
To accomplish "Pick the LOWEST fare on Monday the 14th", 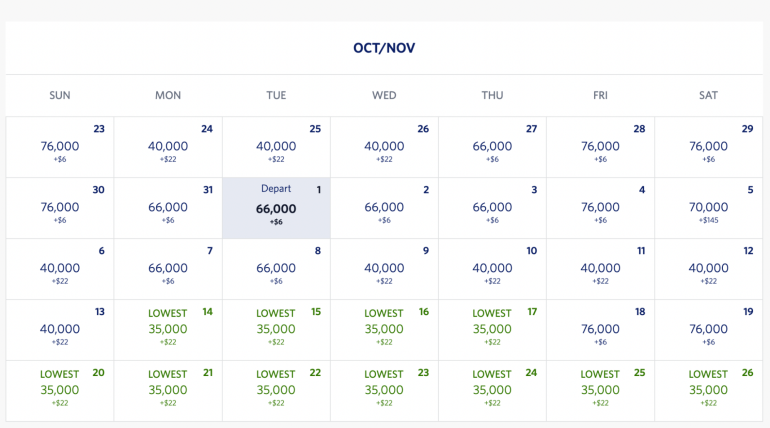I will click(x=168, y=330).
